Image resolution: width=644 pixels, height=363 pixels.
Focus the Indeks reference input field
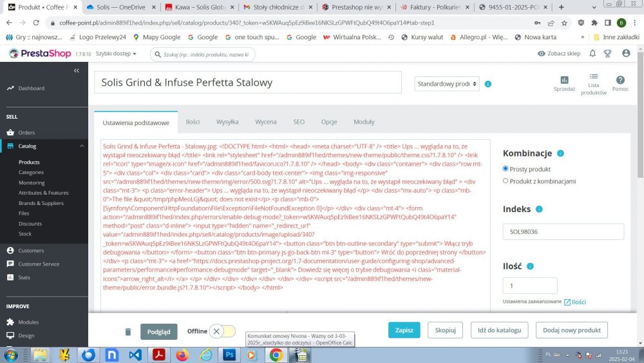[x=563, y=232]
